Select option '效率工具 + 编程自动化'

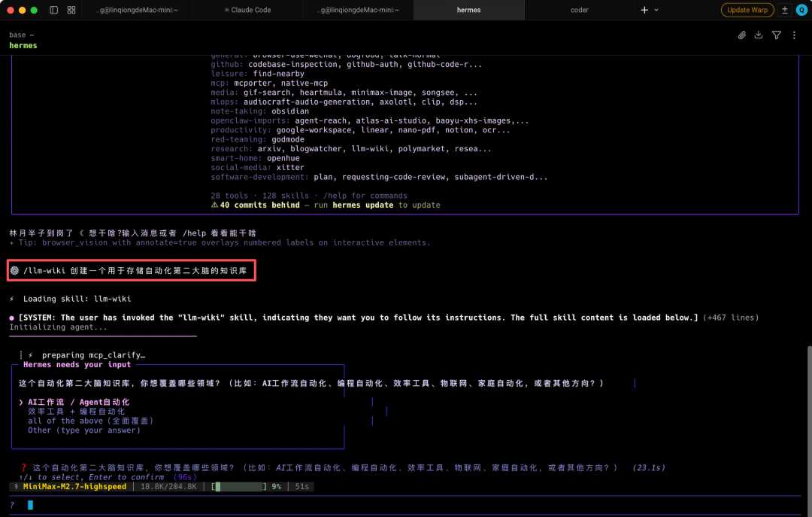coord(76,411)
